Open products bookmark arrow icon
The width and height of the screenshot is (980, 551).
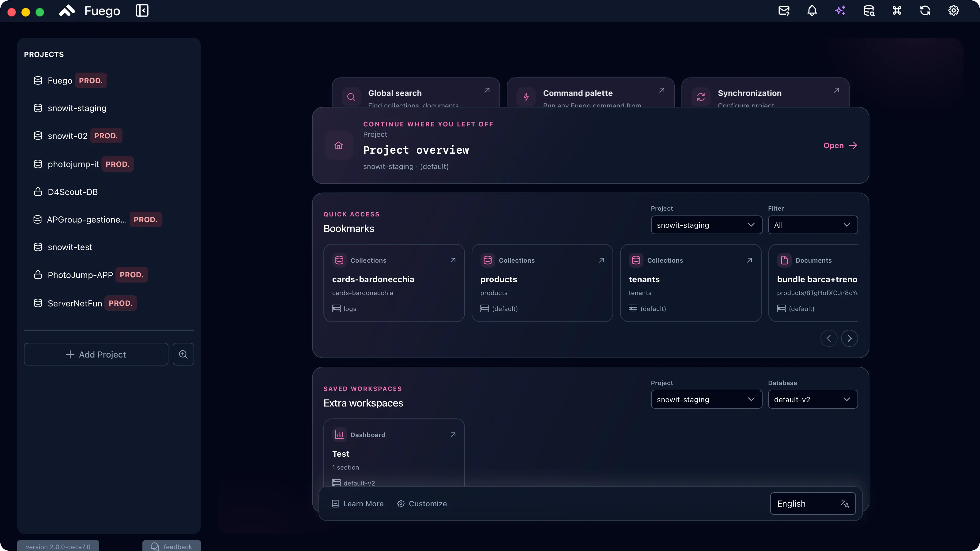tap(601, 260)
